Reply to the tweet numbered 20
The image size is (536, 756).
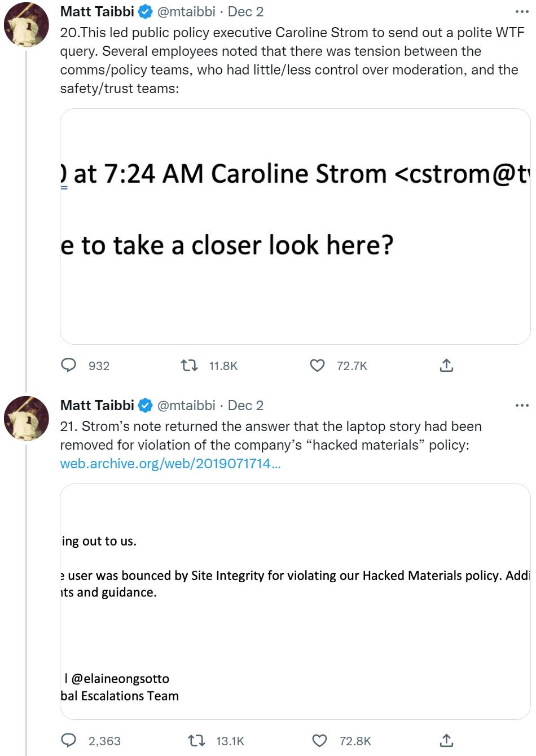click(x=69, y=366)
